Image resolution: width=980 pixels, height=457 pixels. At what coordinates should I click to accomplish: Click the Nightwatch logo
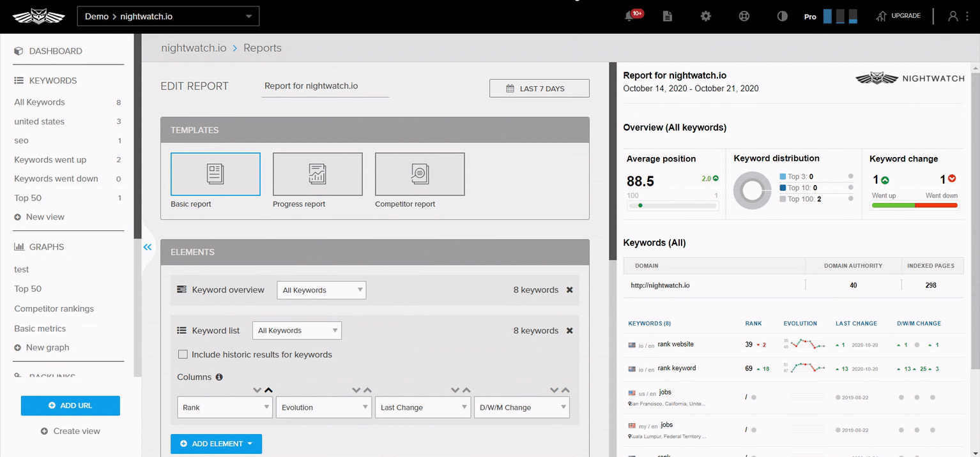coord(38,16)
